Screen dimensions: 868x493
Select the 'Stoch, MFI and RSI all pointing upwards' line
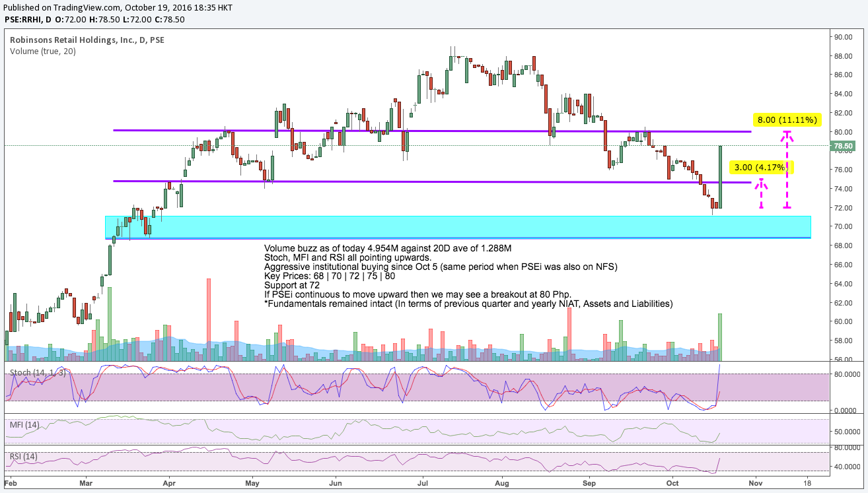(x=347, y=257)
